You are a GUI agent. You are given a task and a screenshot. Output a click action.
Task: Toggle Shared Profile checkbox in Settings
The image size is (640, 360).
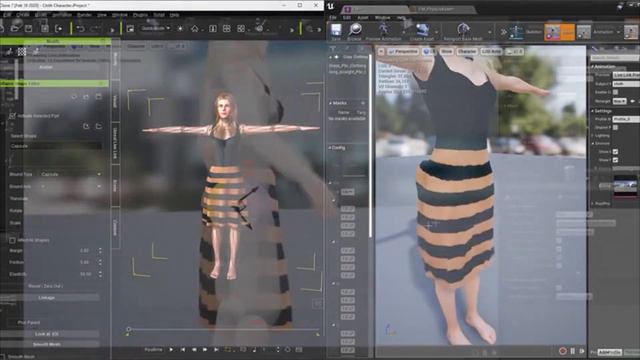coord(615,127)
